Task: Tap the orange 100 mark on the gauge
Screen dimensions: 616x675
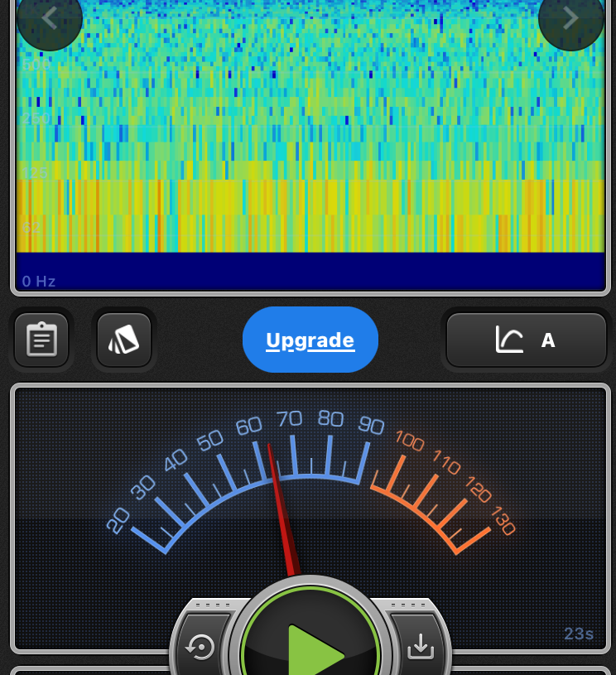Action: point(409,440)
